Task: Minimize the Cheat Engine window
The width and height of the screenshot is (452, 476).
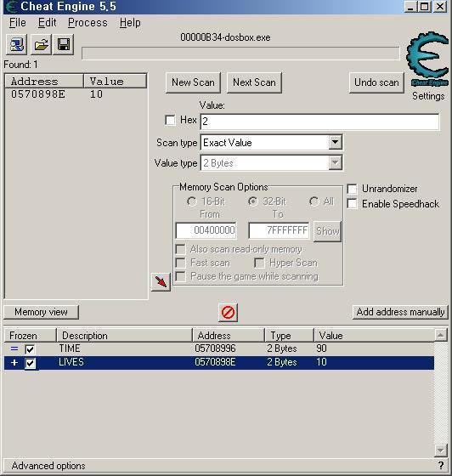Action: (x=410, y=7)
